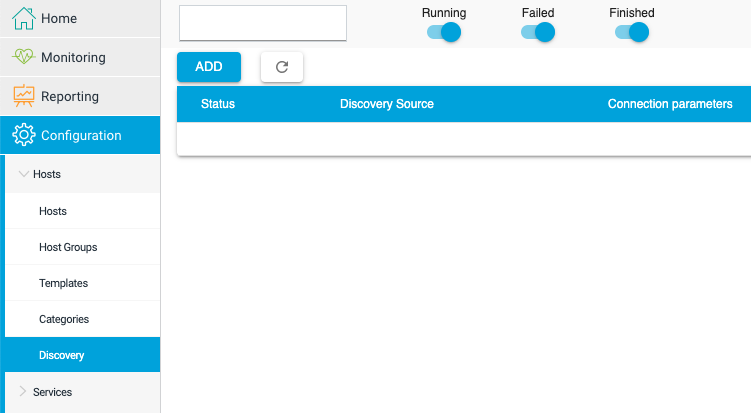Open the Home menu
This screenshot has height=413, width=751.
tap(80, 19)
